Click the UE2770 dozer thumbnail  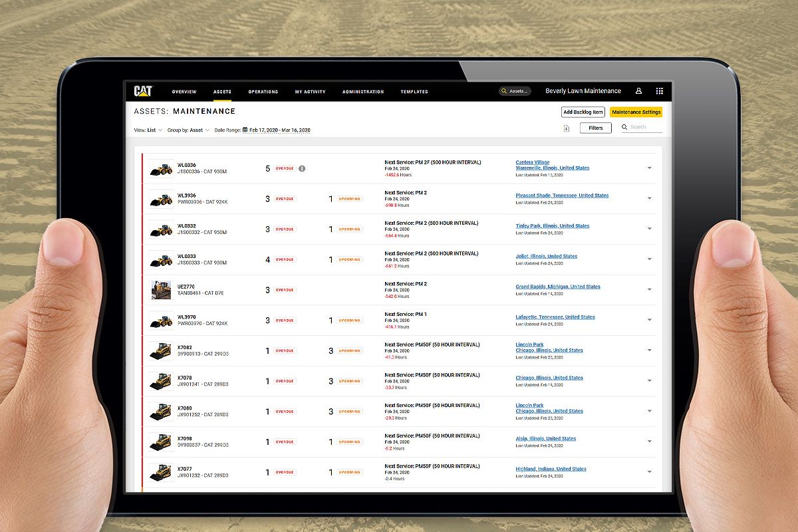(161, 290)
